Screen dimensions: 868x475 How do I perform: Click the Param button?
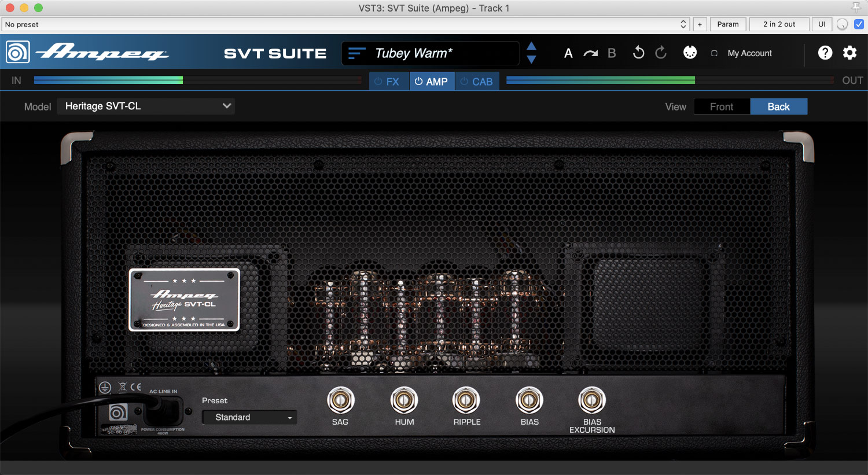pos(727,24)
